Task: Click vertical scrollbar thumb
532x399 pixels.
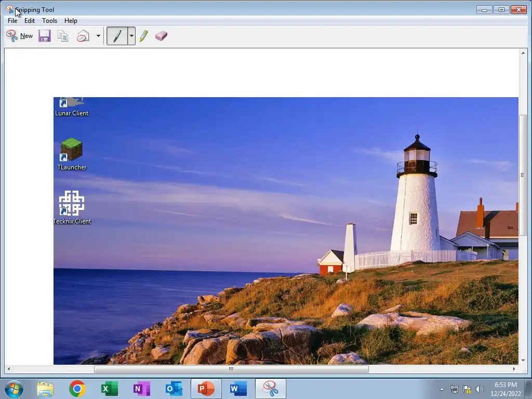Action: 523,176
